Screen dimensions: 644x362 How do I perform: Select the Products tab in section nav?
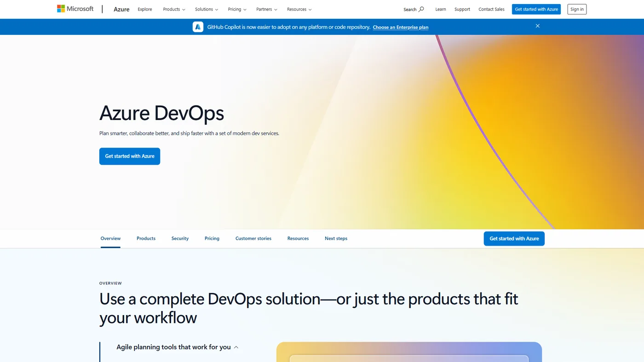click(146, 238)
